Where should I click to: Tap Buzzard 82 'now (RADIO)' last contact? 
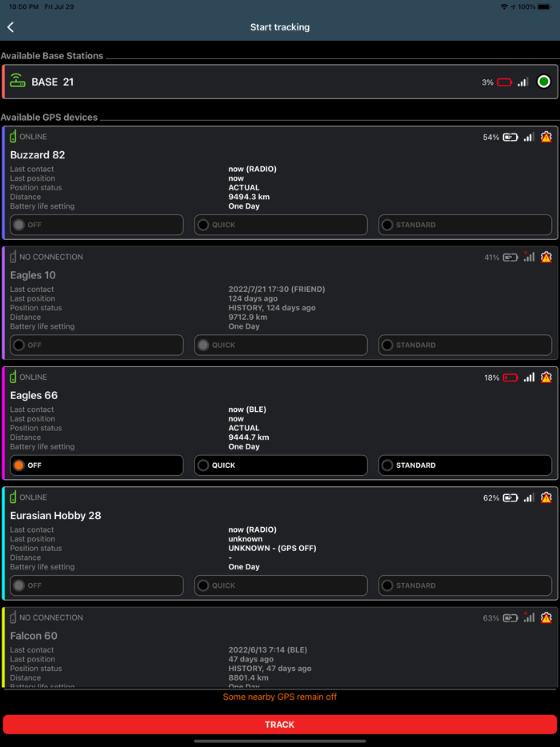253,169
